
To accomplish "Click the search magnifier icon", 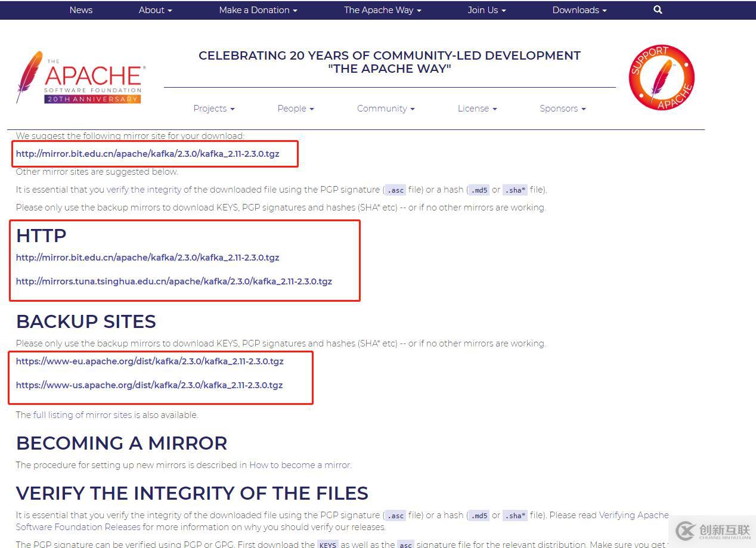I will [x=658, y=10].
